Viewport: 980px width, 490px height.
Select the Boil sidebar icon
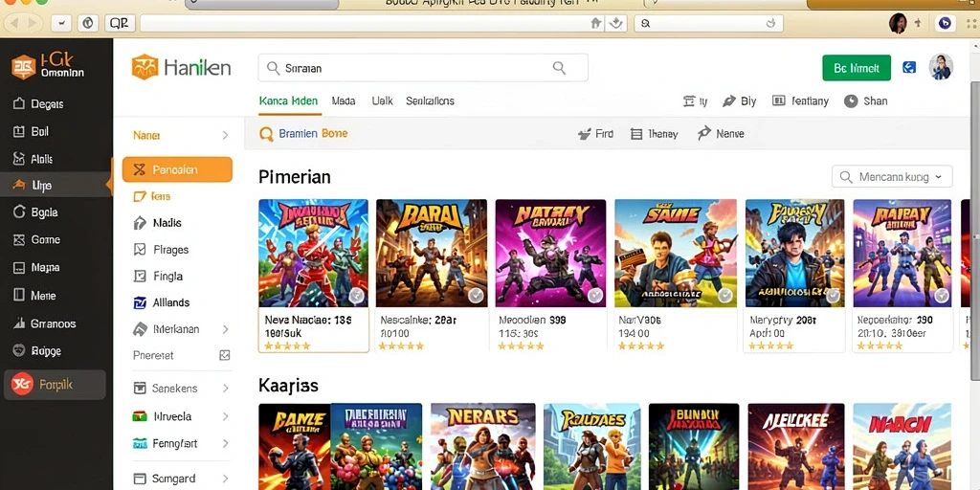[19, 131]
